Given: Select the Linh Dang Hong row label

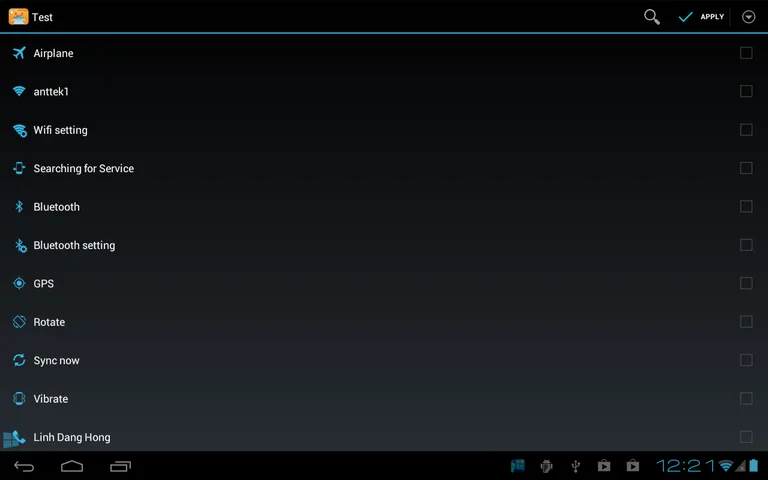Looking at the screenshot, I should point(72,437).
